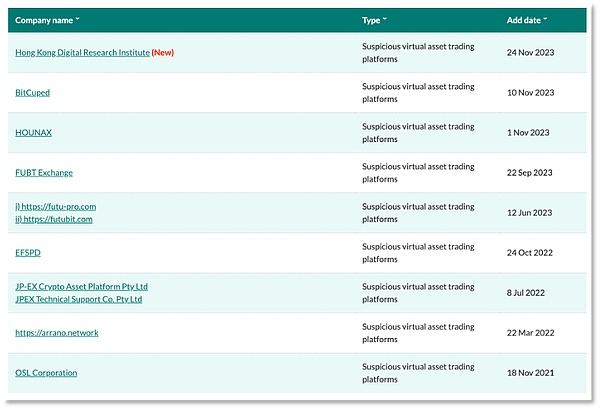Viewport: 600px width, 410px height.
Task: Open the FUBT Exchange link
Action: pos(44,172)
